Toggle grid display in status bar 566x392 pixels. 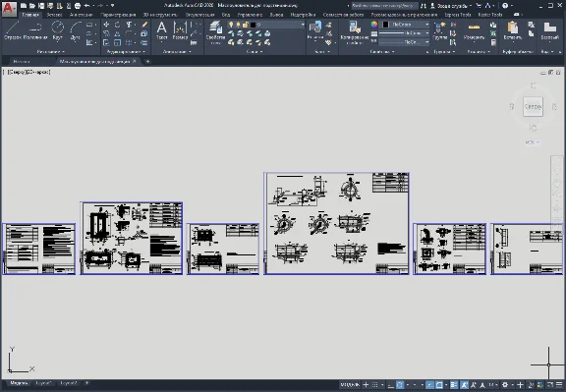pyautogui.click(x=375, y=385)
